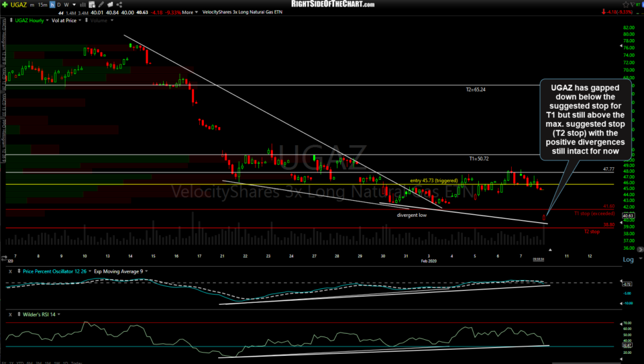Toggle Log scale on the price axis

click(x=628, y=259)
